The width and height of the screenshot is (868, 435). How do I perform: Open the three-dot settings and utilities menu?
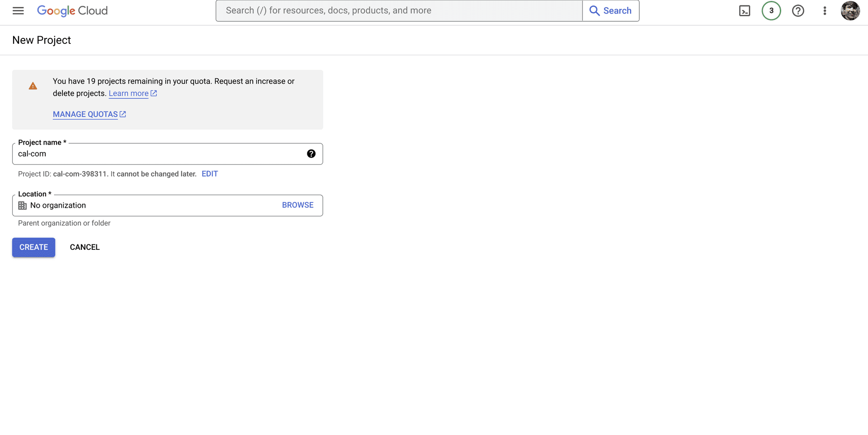click(825, 11)
